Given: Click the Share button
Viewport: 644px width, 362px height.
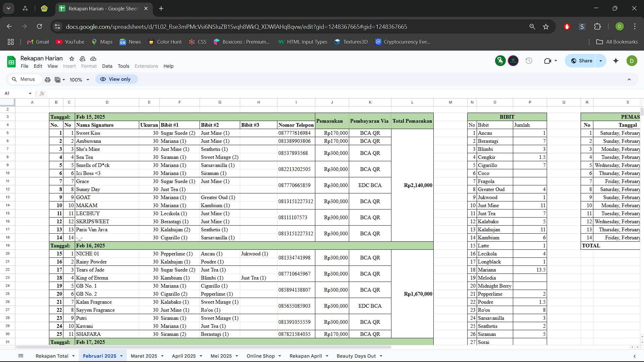Looking at the screenshot, I should 582,61.
